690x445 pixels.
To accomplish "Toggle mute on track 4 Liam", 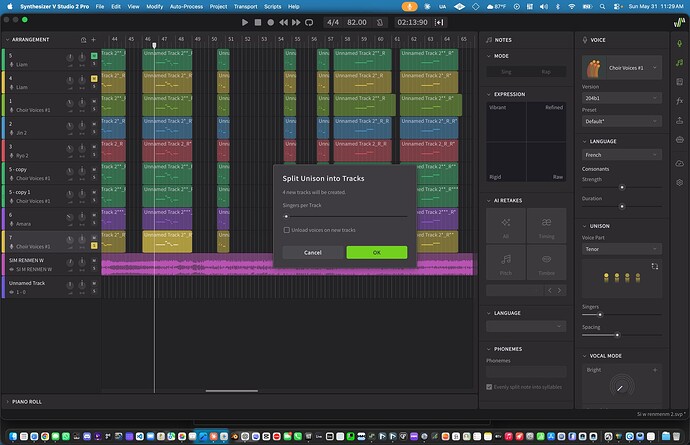I will 94,79.
